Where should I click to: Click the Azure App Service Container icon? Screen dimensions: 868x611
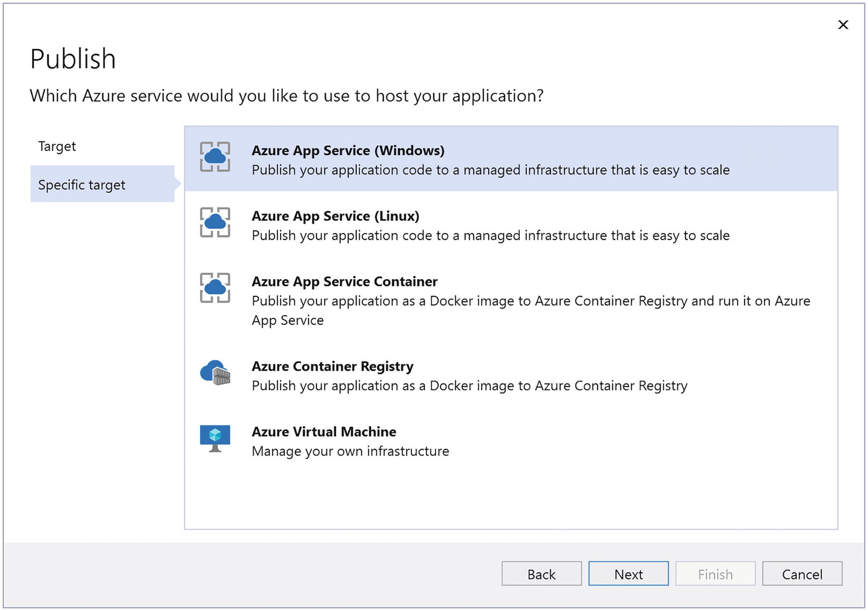[x=215, y=287]
